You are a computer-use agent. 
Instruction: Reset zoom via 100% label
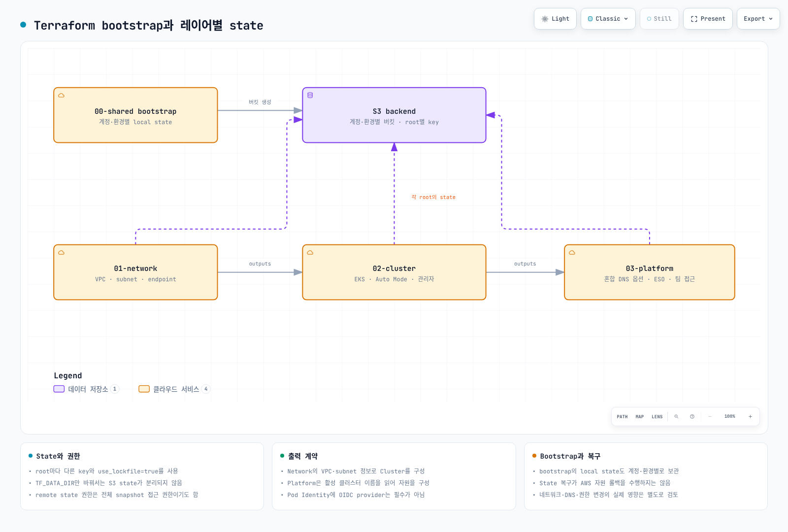pos(730,417)
